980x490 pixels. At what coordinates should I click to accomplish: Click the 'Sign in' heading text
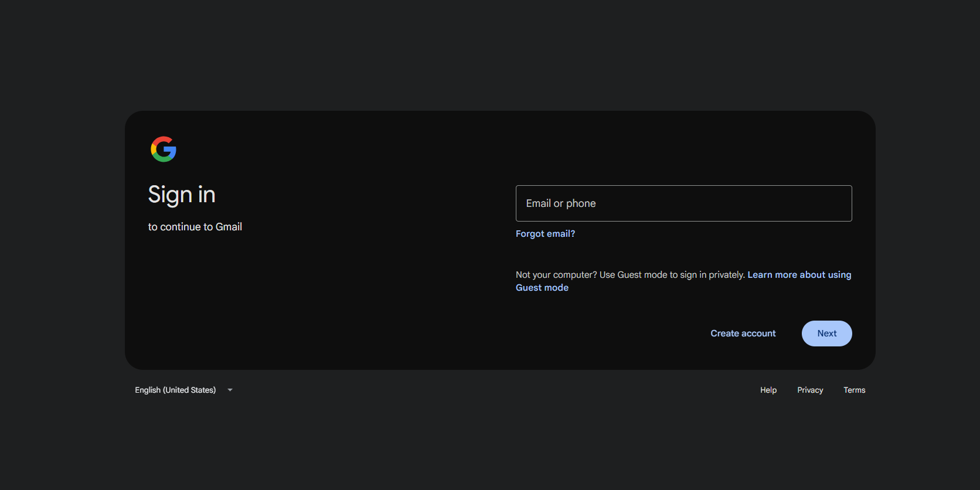pos(182,195)
